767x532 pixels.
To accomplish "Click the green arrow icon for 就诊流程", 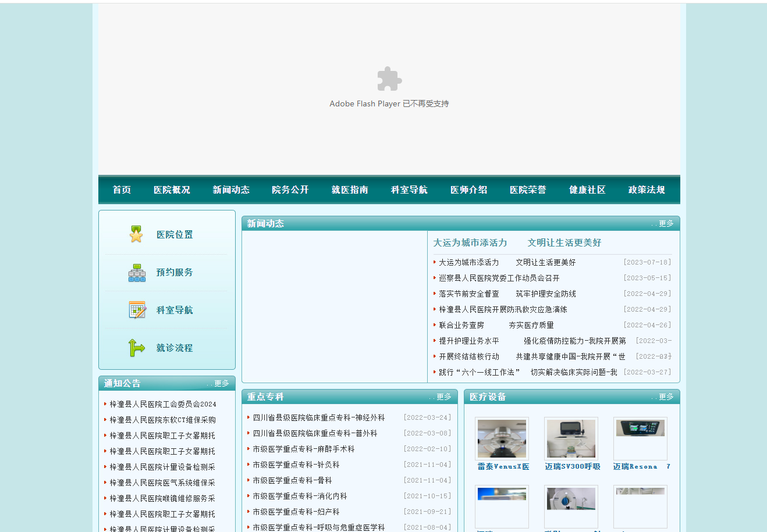I will [137, 348].
